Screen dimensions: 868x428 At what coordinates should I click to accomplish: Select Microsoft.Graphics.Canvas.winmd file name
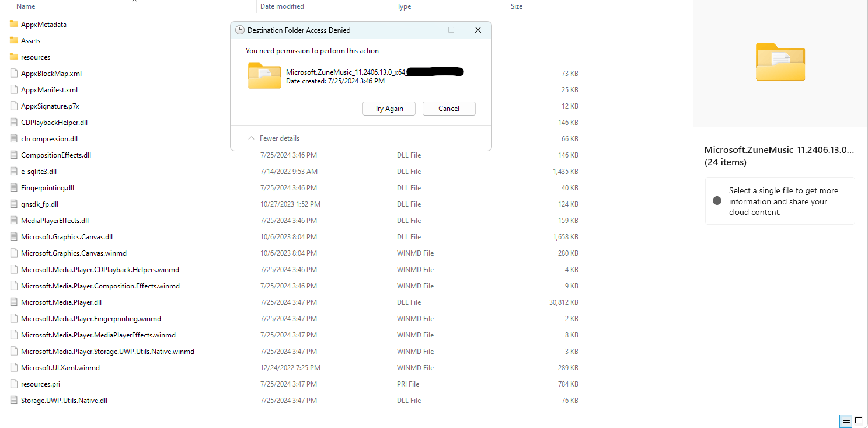point(74,253)
